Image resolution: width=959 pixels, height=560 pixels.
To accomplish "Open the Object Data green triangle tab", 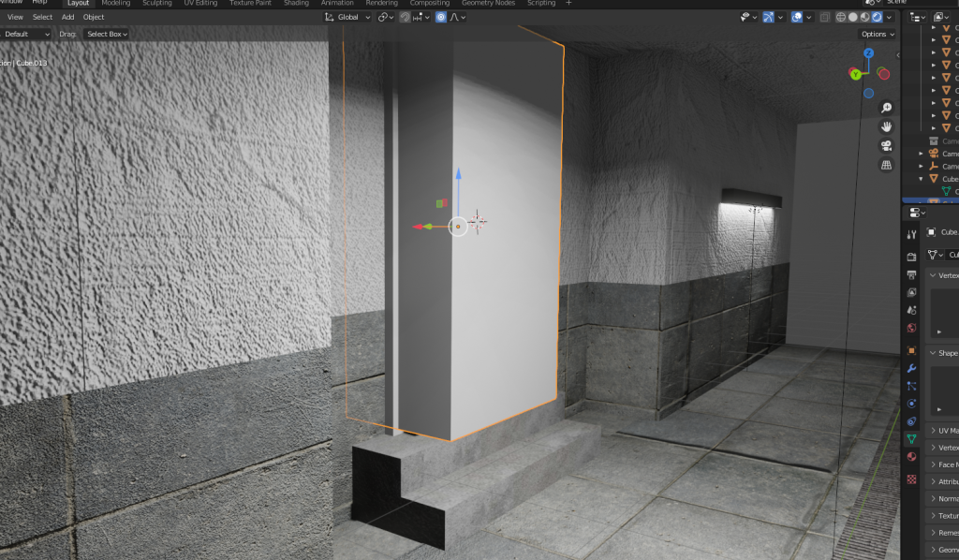I will pyautogui.click(x=911, y=438).
